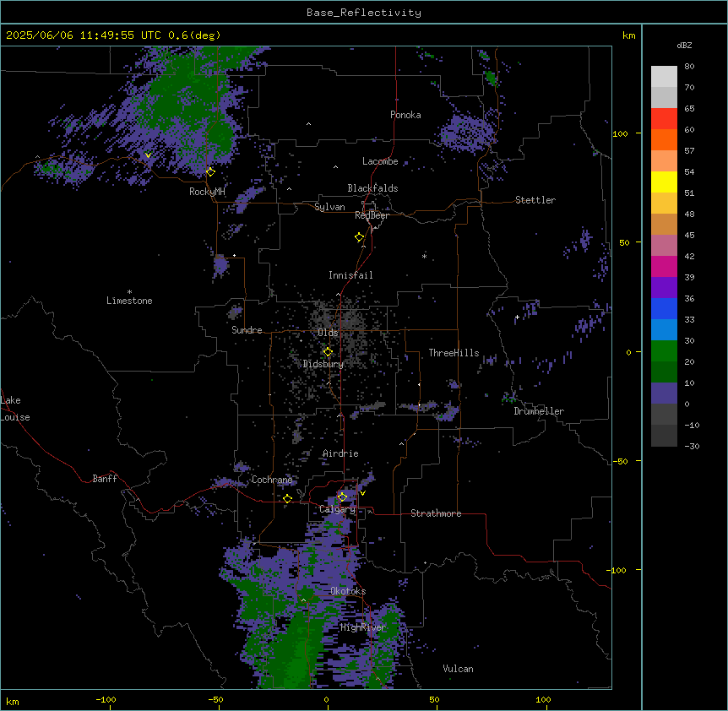The width and height of the screenshot is (728, 711).
Task: Click the Airdrie city label
Action: pos(340,453)
